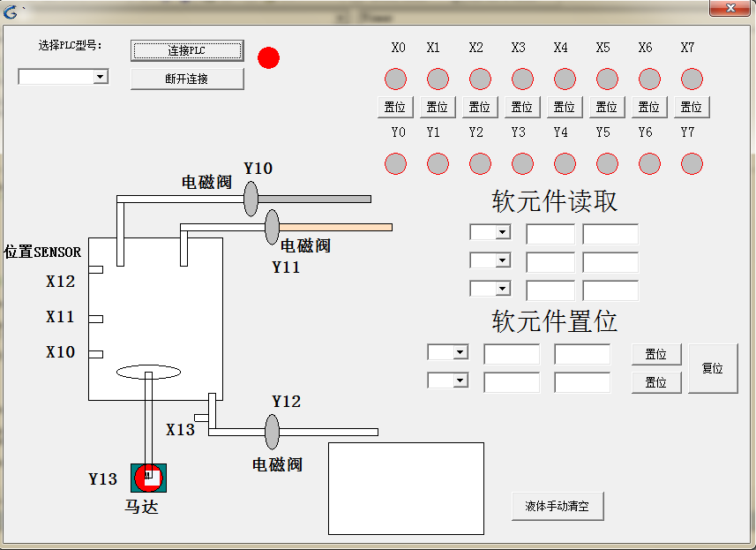This screenshot has width=756, height=550.
Task: Click the Reset (复位) button
Action: click(712, 368)
